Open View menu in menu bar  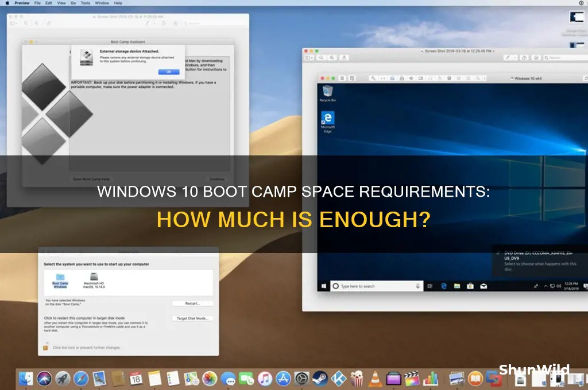tap(61, 3)
